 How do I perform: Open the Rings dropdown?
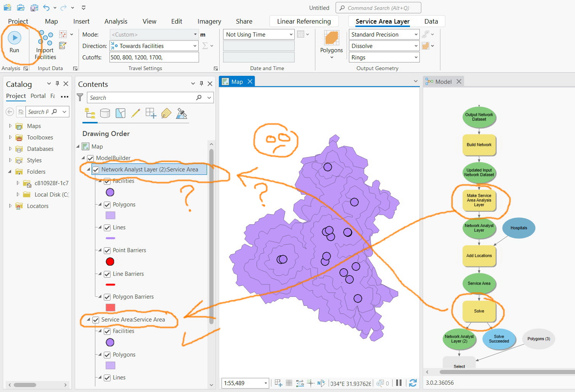tap(416, 57)
